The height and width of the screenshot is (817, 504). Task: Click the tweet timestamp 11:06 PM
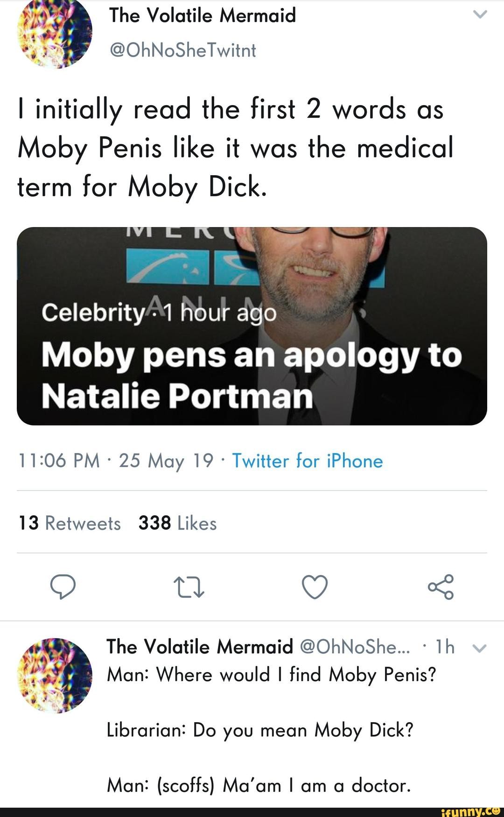(x=58, y=461)
